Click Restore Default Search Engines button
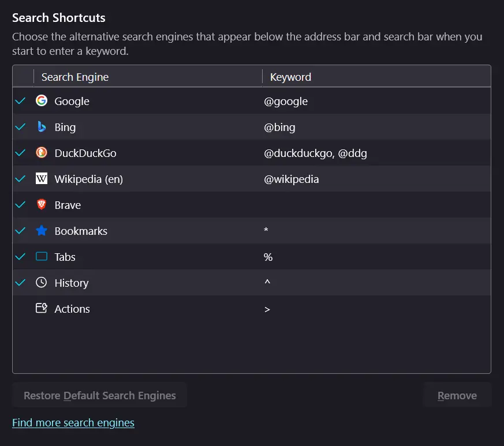Viewport: 504px width, 446px height. tap(100, 395)
